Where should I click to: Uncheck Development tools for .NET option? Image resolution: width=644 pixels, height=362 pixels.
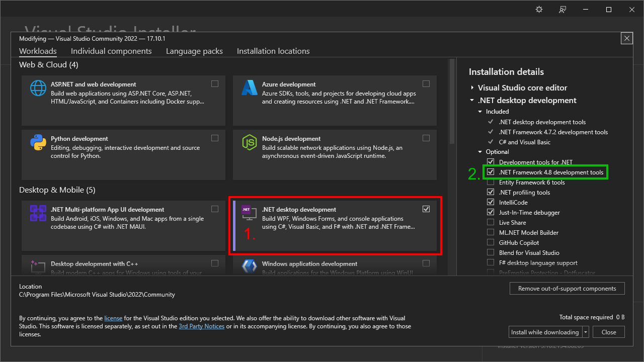pos(490,162)
